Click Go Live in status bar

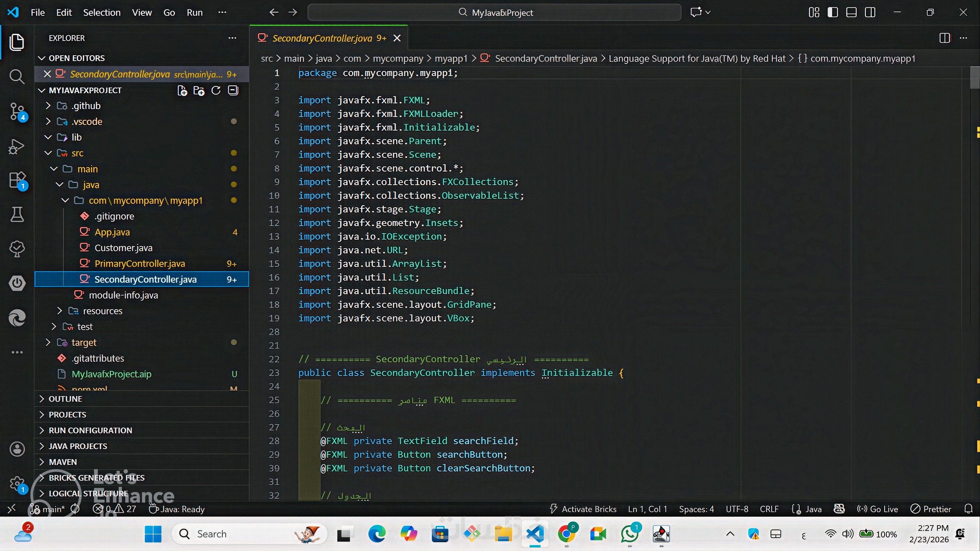pyautogui.click(x=877, y=509)
